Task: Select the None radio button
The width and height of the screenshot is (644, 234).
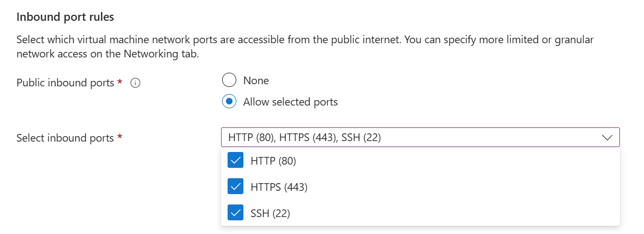Action: click(x=230, y=80)
